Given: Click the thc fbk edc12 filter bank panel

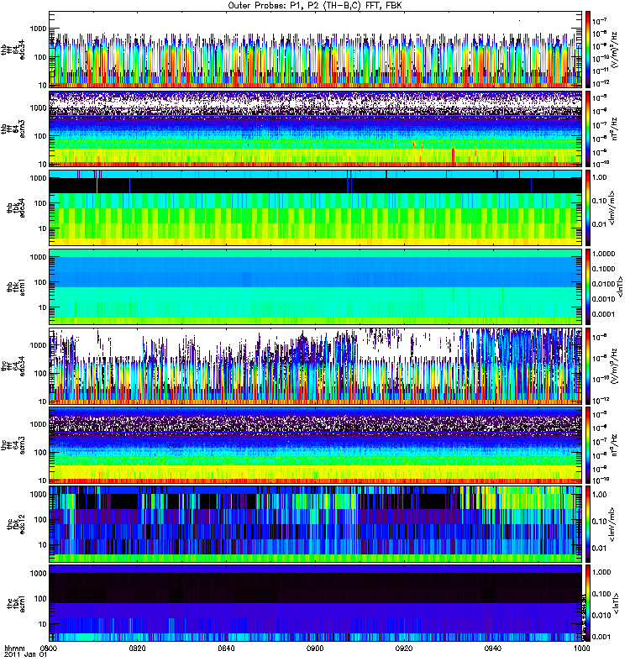Looking at the screenshot, I should tap(315, 523).
